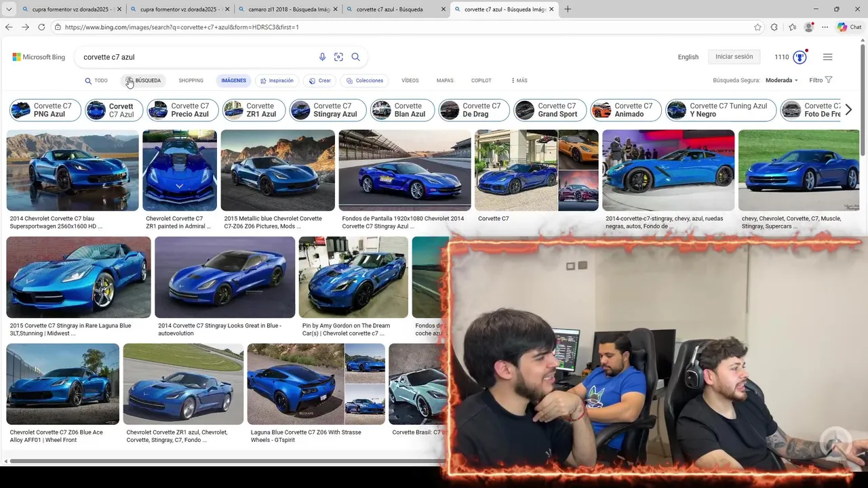The image size is (868, 488).
Task: Open the new tab plus button
Action: pos(568,9)
